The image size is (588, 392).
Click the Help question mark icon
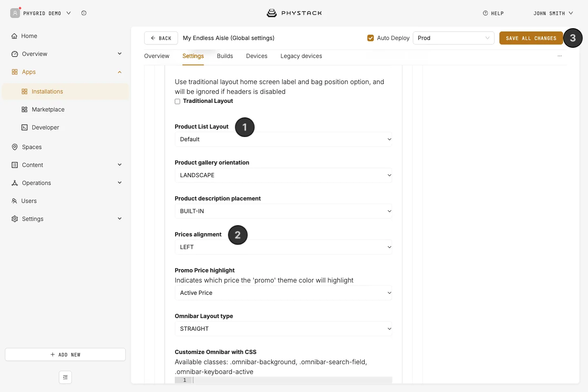point(486,13)
